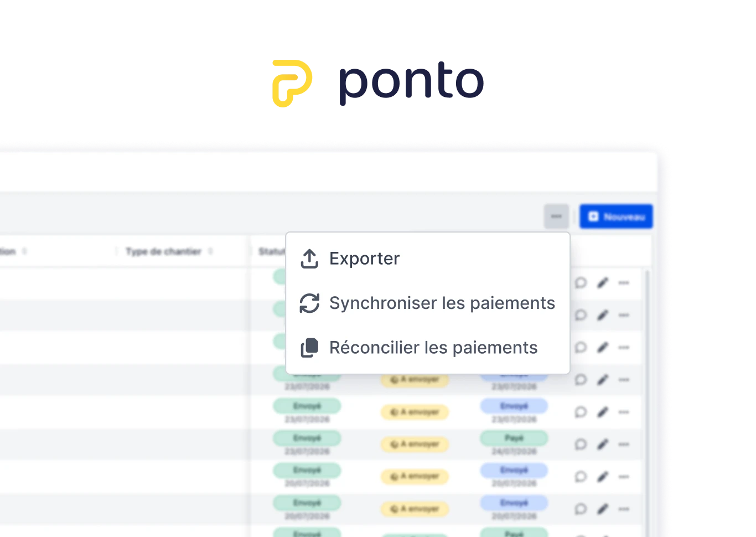Click the Payé badge dated 24/07/2026

click(514, 438)
